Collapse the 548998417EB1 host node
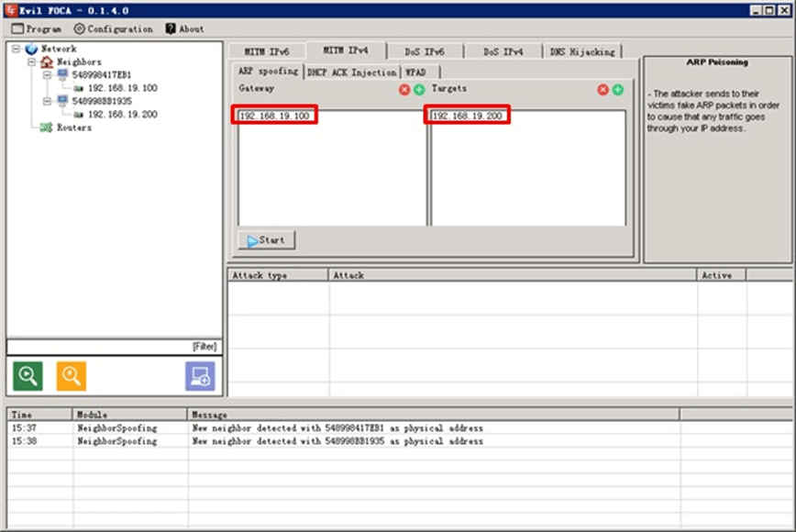This screenshot has width=796, height=532. pyautogui.click(x=47, y=75)
